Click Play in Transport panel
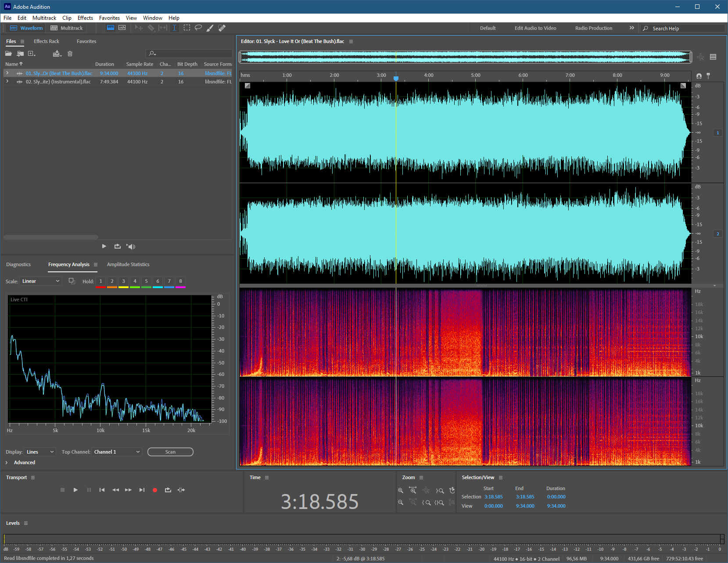 pos(75,490)
